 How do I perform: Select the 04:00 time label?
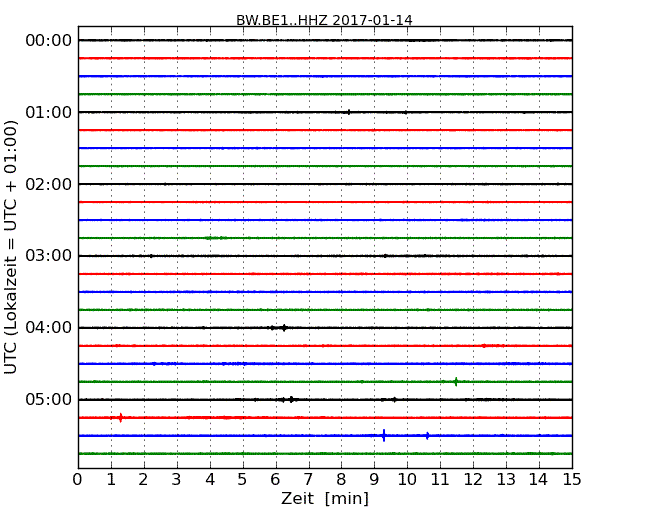tap(49, 328)
